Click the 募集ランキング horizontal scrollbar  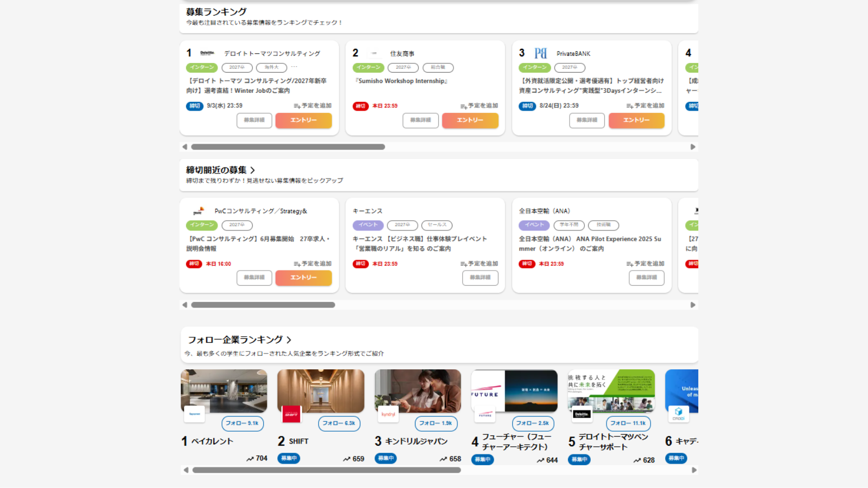tap(288, 147)
